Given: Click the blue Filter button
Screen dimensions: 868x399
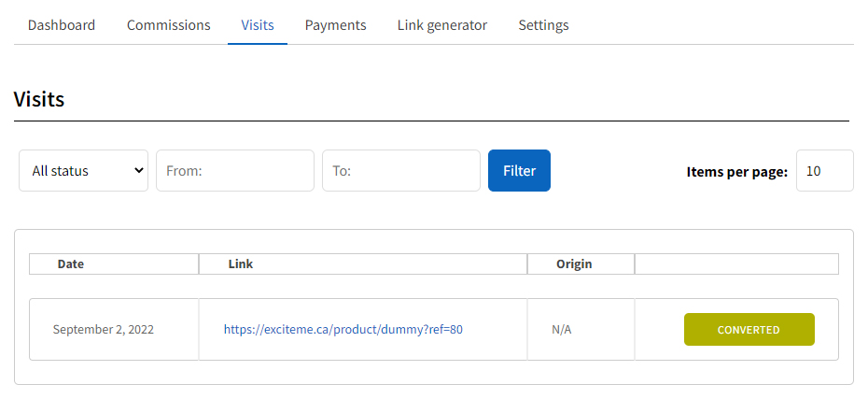Looking at the screenshot, I should pyautogui.click(x=519, y=171).
